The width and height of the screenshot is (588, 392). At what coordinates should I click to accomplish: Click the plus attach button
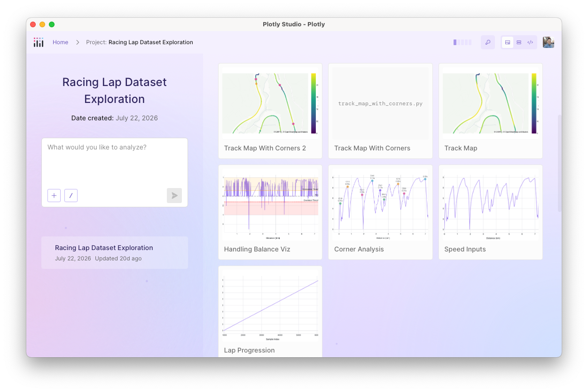coord(54,196)
